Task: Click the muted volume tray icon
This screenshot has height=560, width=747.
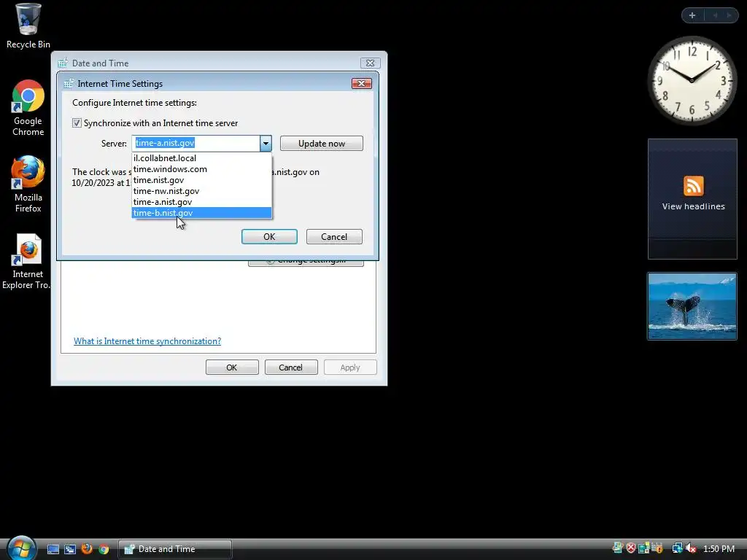Action: coord(692,548)
